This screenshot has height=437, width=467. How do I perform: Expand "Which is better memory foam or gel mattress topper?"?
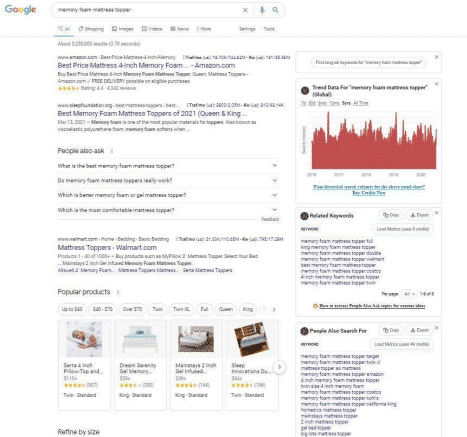click(x=168, y=195)
